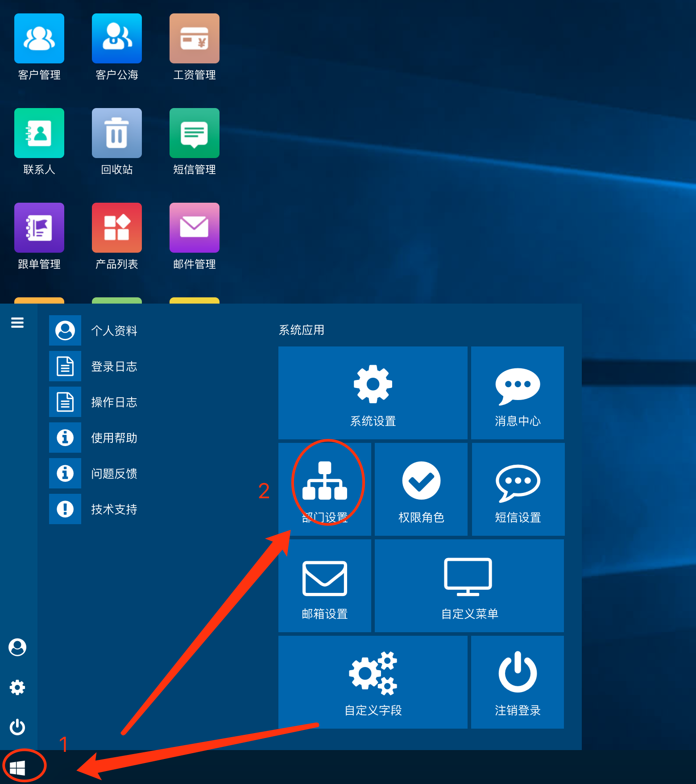Screen dimensions: 696x784
Task: Click the user profile icon in the left strip
Action: click(x=17, y=647)
